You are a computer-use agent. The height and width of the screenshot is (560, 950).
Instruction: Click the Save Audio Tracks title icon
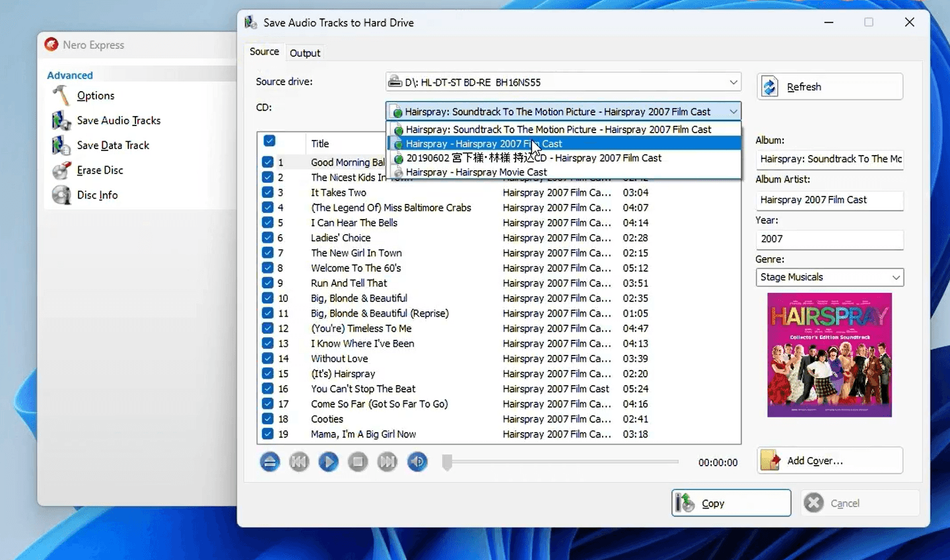click(x=251, y=22)
